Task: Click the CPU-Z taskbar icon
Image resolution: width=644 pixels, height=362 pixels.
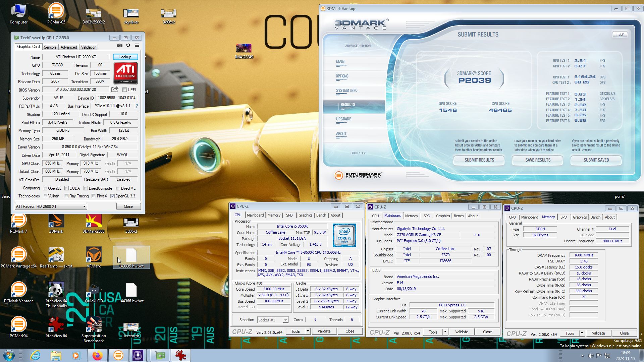Action: pos(138,355)
